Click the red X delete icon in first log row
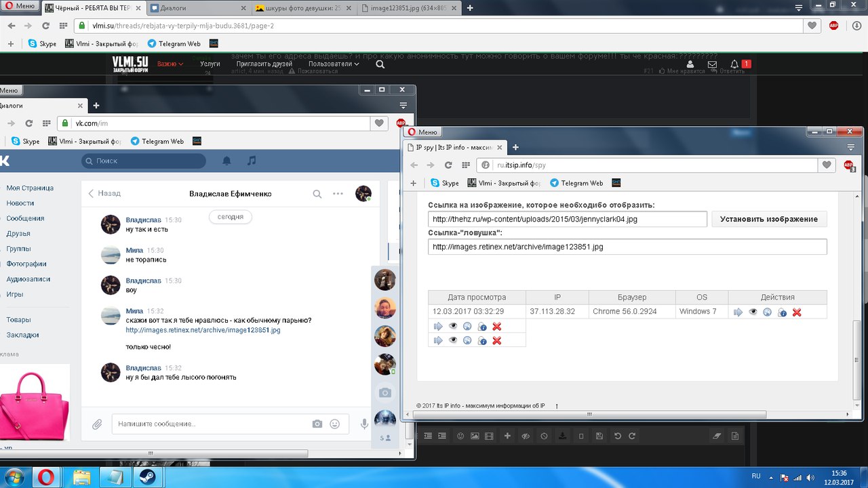Image resolution: width=868 pixels, height=488 pixels. (x=797, y=312)
